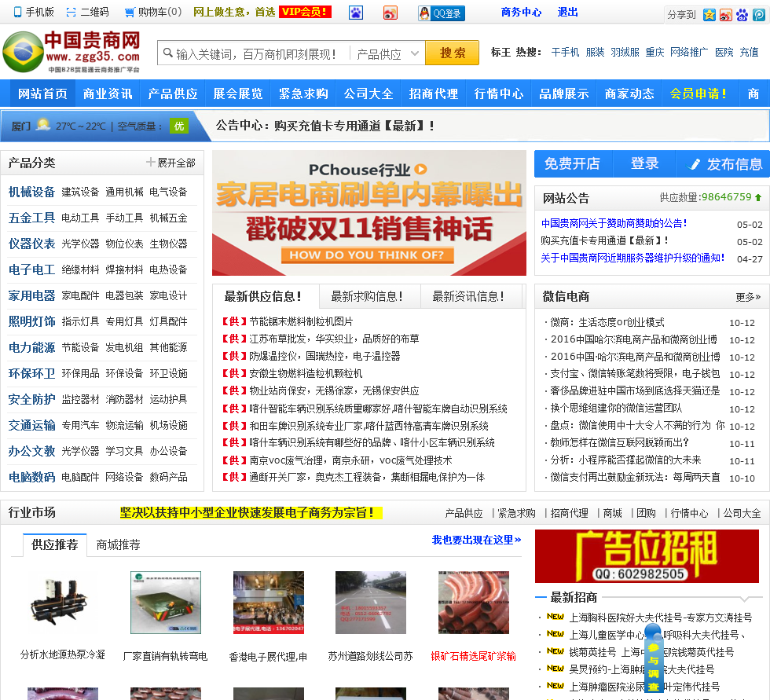Open the 电脑数码 category
770x700 pixels.
pyautogui.click(x=32, y=477)
